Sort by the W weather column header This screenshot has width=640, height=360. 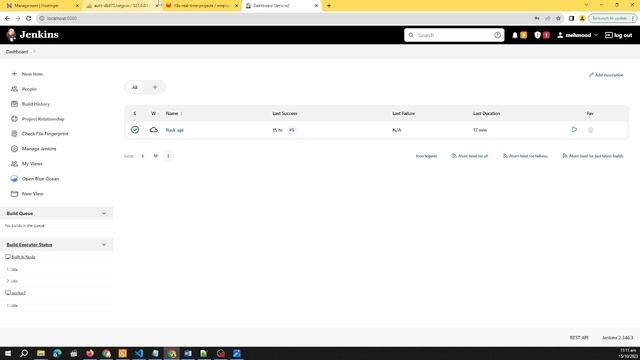pyautogui.click(x=153, y=113)
